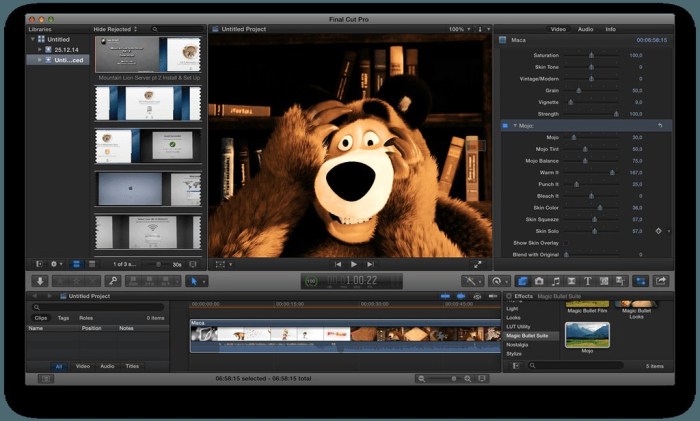Toggle the Maca effect enable checkbox
Viewport: 700px width, 421px height.
pos(503,40)
